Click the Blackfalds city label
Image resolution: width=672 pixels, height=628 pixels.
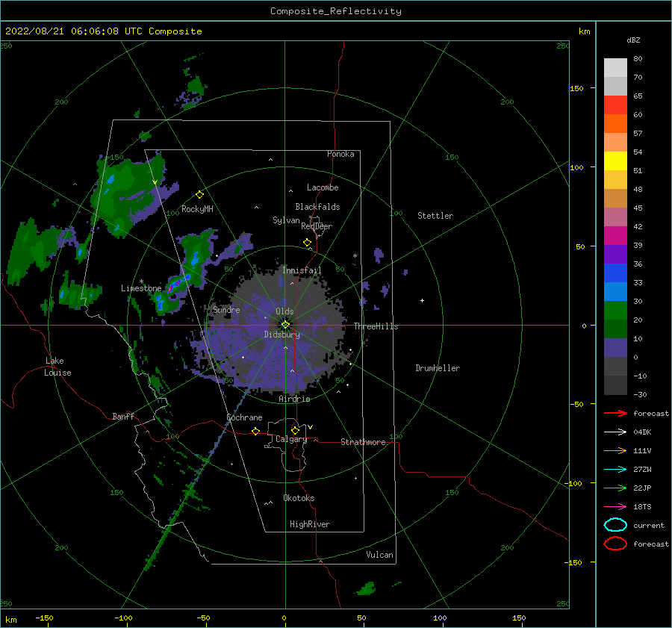pyautogui.click(x=317, y=207)
